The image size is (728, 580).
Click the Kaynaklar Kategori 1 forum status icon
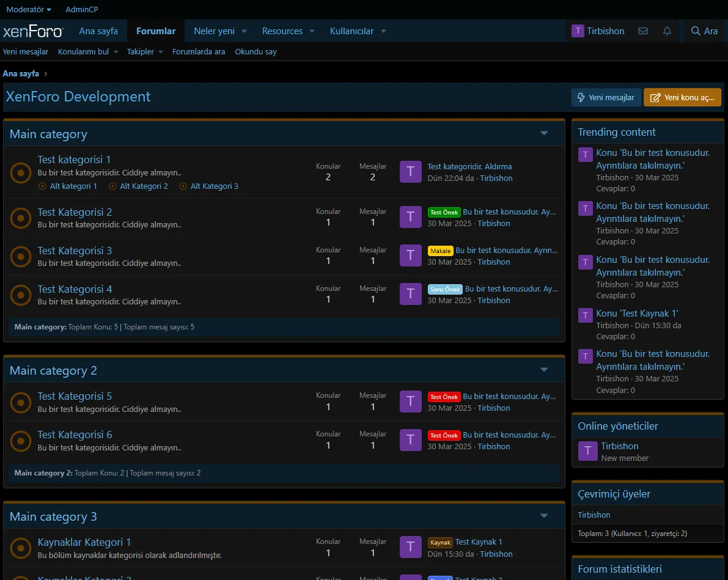(21, 548)
